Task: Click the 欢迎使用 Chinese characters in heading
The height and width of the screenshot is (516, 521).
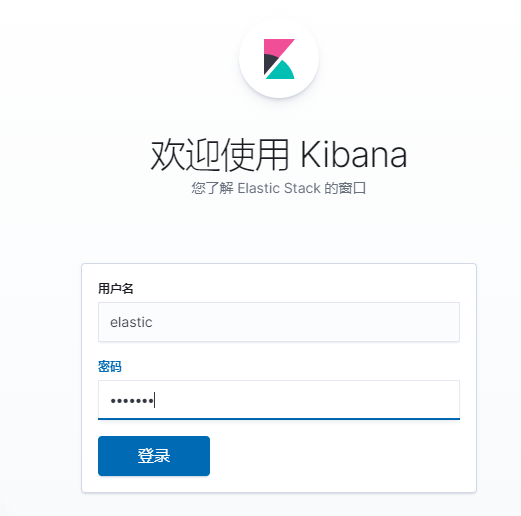Action: (x=219, y=155)
